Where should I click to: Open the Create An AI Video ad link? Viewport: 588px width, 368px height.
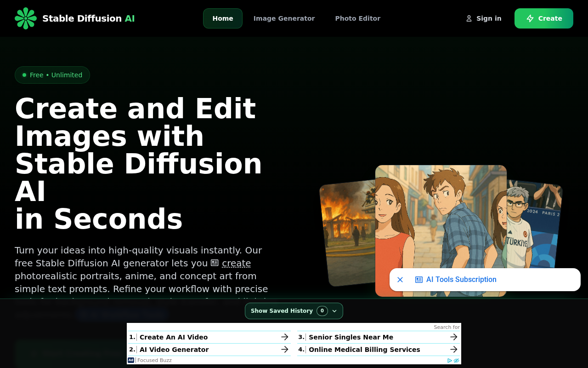click(174, 337)
